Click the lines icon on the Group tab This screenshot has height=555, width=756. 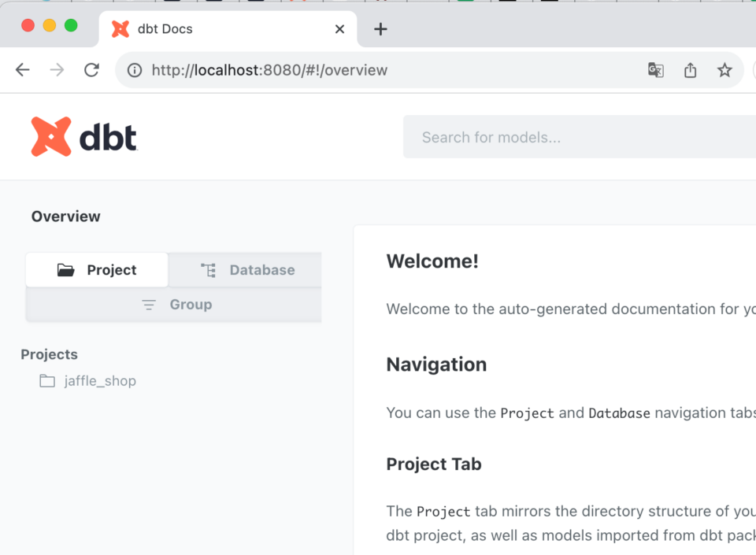(x=149, y=305)
